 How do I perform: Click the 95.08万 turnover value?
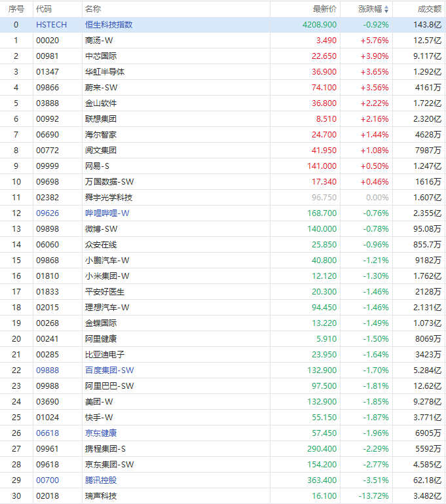pyautogui.click(x=428, y=229)
